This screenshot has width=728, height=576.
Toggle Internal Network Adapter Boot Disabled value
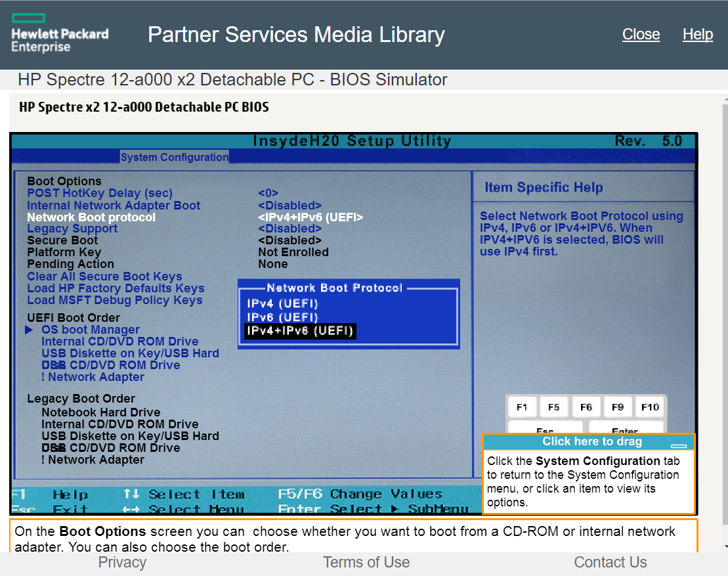pos(289,206)
